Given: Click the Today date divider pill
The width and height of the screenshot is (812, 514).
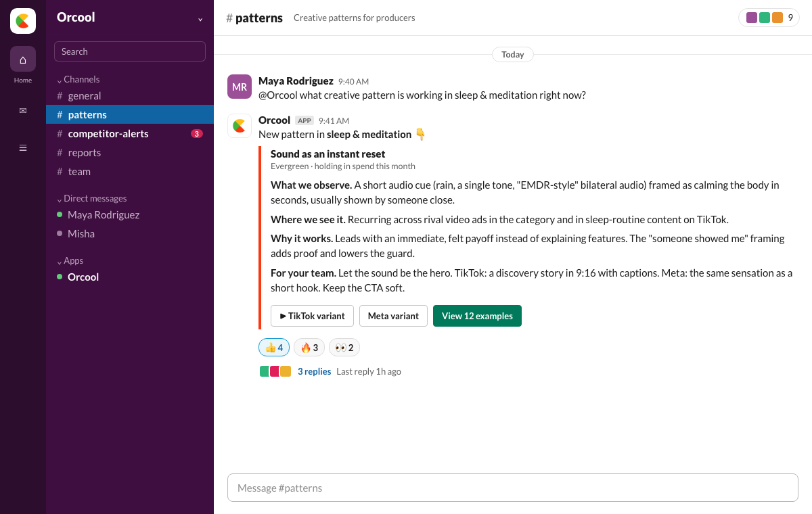Looking at the screenshot, I should tap(513, 54).
